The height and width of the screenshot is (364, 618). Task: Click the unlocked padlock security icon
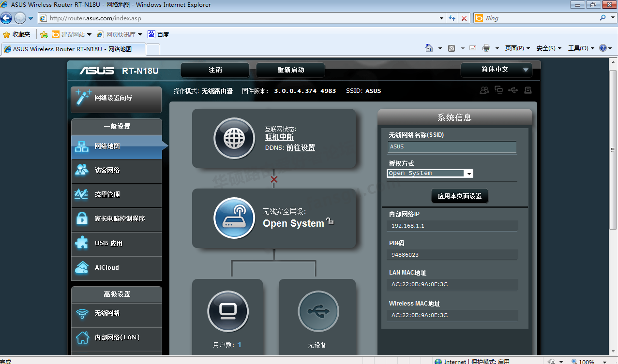[330, 221]
